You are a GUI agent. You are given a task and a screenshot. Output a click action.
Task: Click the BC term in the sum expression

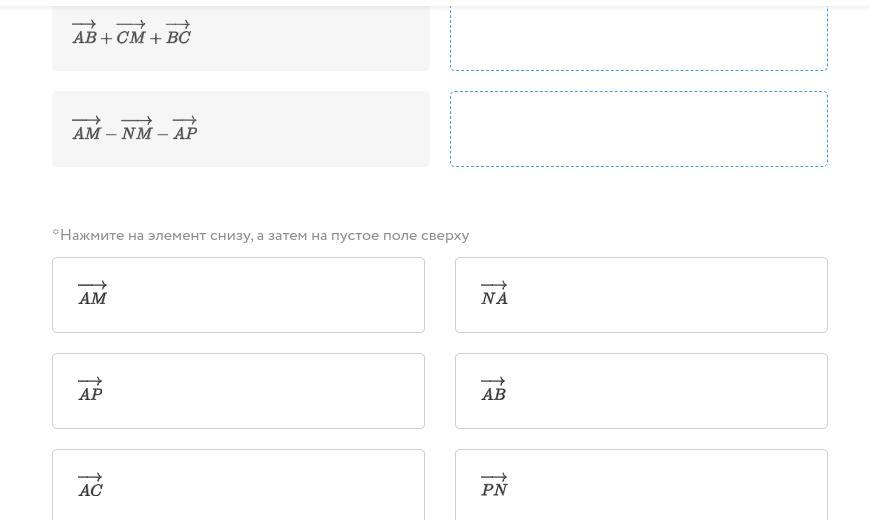[178, 35]
